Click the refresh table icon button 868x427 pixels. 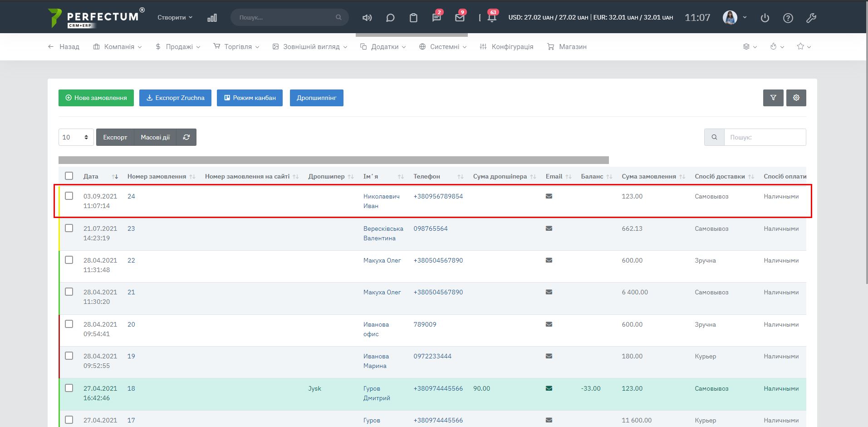186,137
